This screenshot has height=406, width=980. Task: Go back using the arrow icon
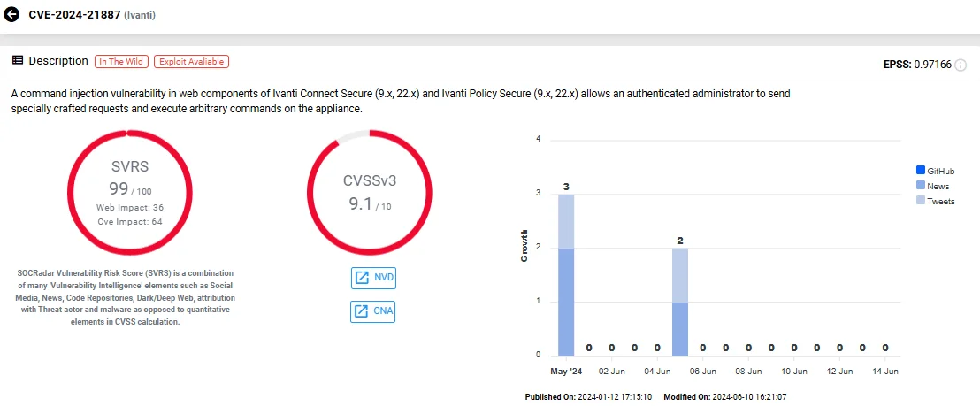pyautogui.click(x=11, y=14)
